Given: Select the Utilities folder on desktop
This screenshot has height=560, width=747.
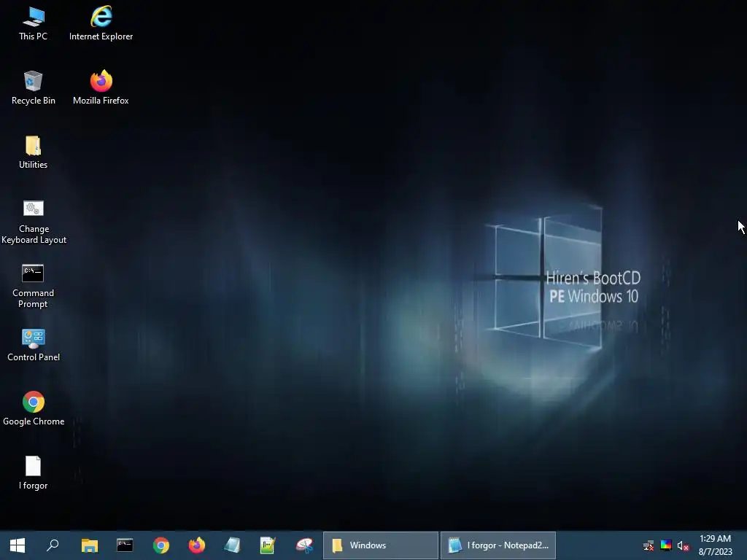Looking at the screenshot, I should tap(34, 152).
